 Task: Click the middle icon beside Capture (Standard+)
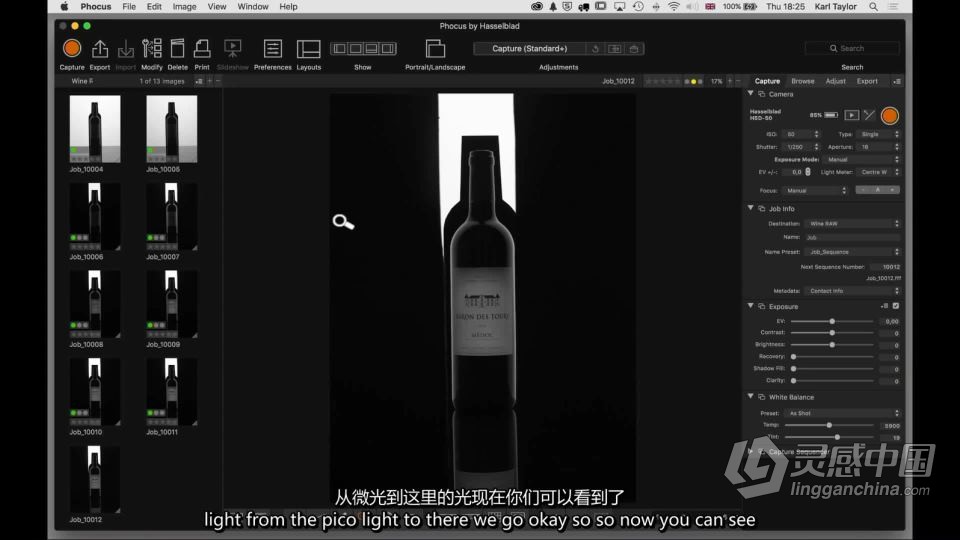click(x=615, y=48)
